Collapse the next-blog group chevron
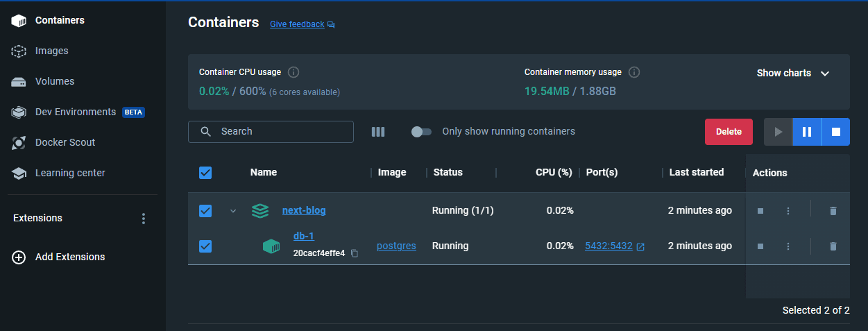This screenshot has height=331, width=868. click(233, 211)
